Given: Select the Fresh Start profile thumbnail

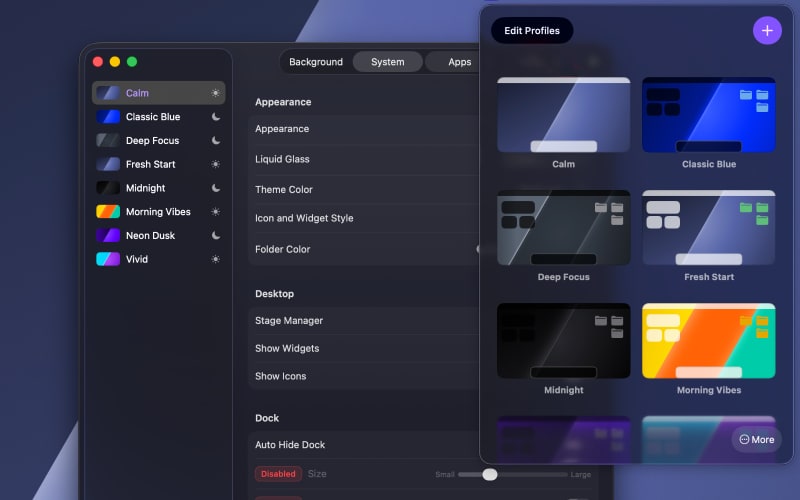Looking at the screenshot, I should coord(708,229).
